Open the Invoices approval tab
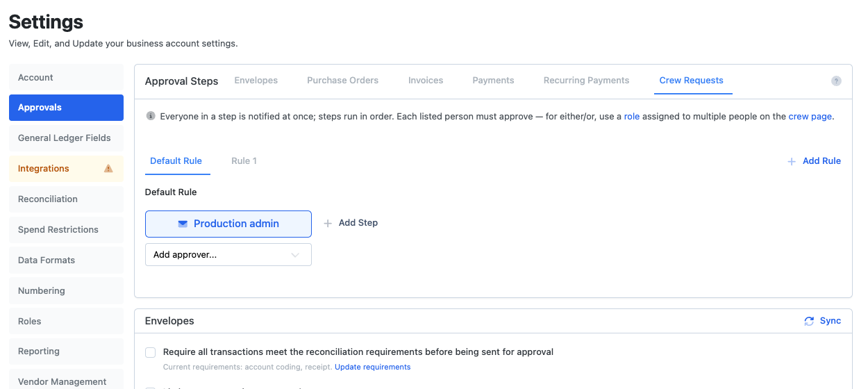Viewport: 868px width, 389px height. click(426, 81)
